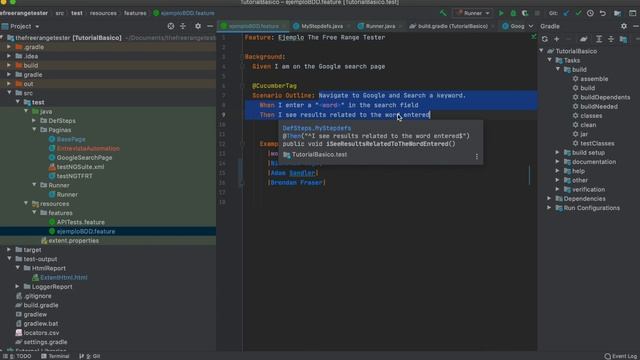Click the Git rollback arrow

point(602,13)
